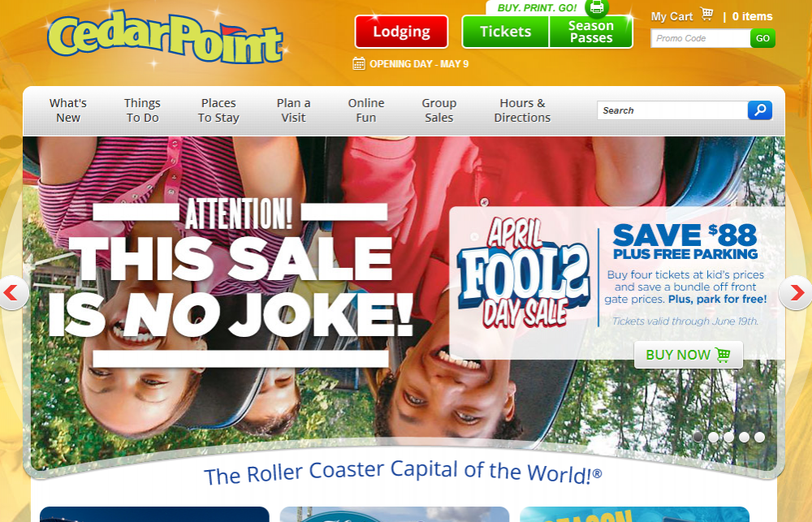The width and height of the screenshot is (812, 522).
Task: Expand the Plan a Visit menu
Action: [294, 110]
